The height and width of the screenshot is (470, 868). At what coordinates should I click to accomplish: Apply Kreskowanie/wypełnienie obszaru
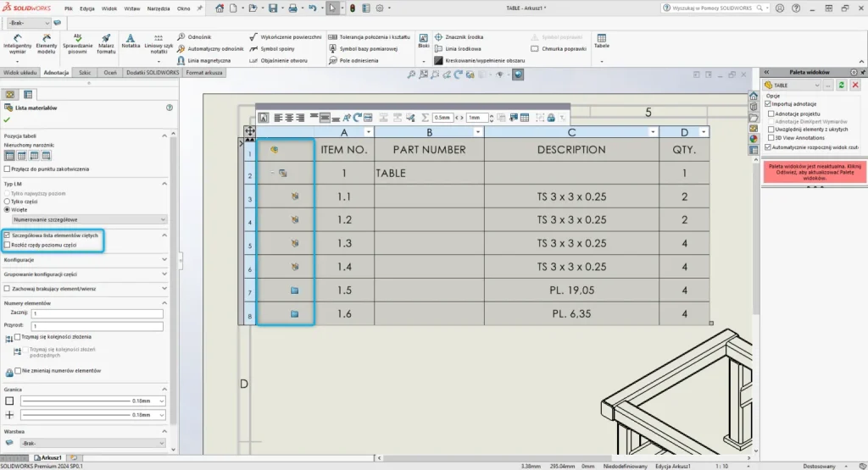[480, 60]
